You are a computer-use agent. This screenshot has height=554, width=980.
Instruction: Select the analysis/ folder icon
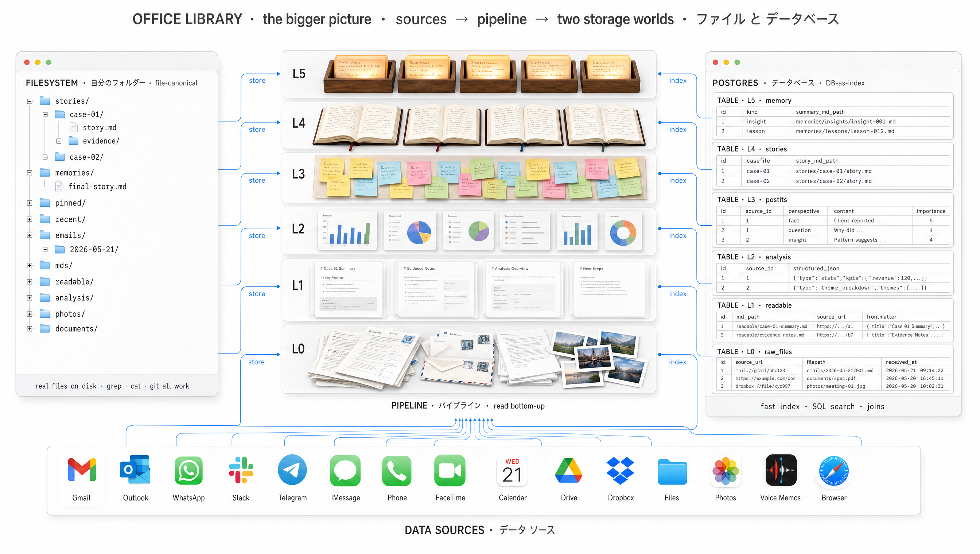[45, 297]
